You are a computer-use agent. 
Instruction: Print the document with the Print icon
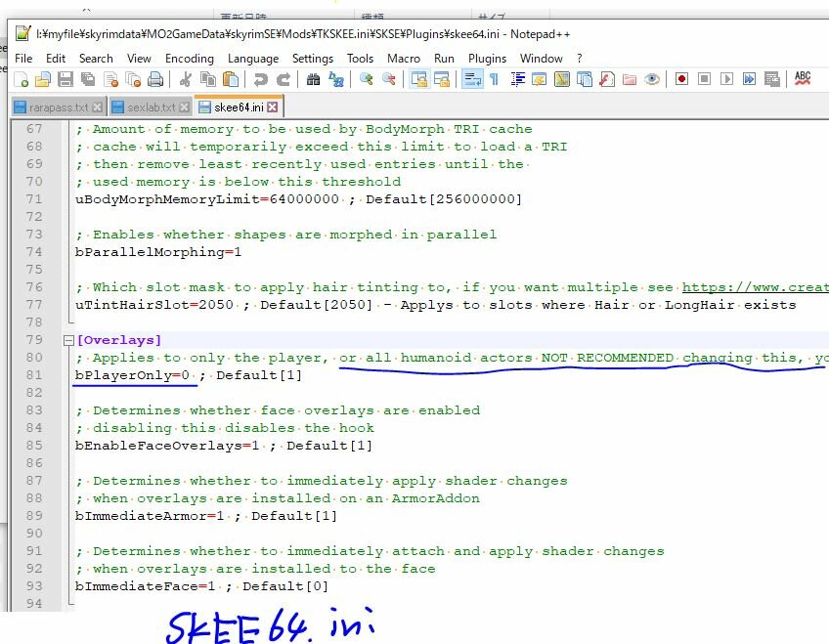point(155,79)
